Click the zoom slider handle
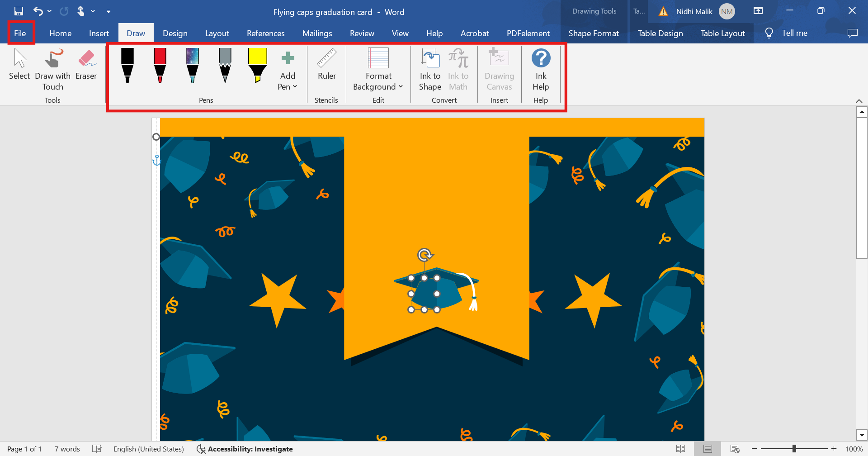This screenshot has height=456, width=868. (x=794, y=449)
